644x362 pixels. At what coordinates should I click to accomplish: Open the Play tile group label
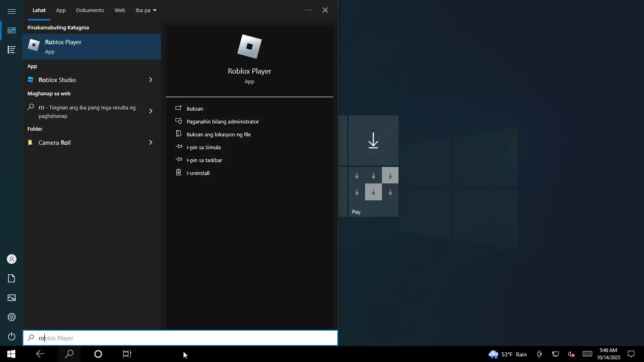tap(356, 212)
